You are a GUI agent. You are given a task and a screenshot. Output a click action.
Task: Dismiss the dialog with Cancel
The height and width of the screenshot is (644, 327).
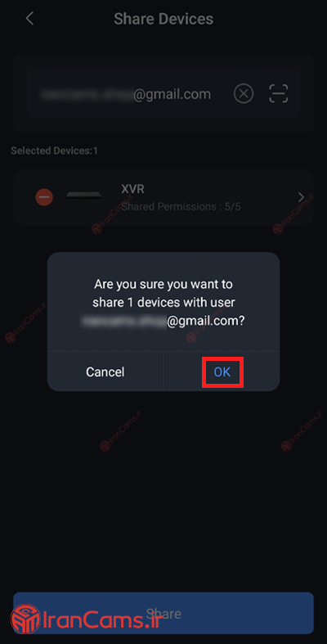click(105, 372)
